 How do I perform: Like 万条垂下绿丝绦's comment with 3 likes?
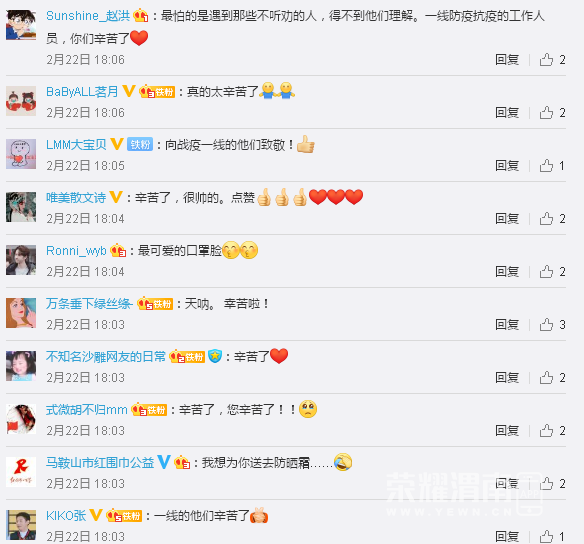pyautogui.click(x=546, y=324)
